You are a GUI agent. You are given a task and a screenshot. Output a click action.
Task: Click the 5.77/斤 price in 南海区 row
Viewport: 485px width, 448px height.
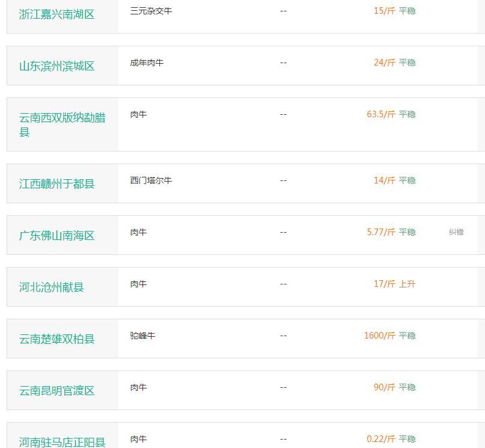tap(381, 232)
